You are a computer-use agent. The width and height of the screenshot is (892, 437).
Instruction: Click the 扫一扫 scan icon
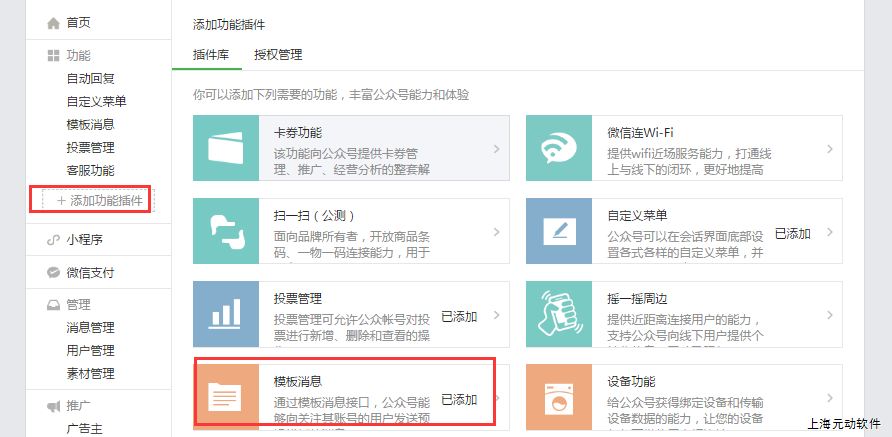pyautogui.click(x=226, y=231)
